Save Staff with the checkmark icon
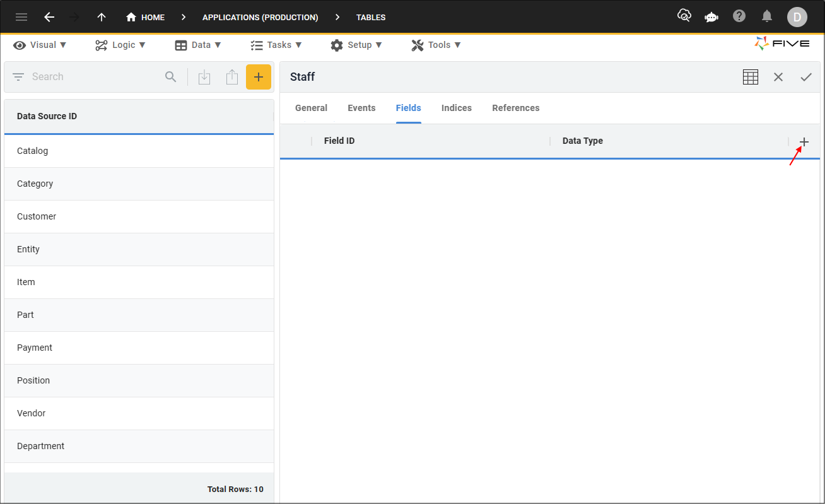Screen dimensions: 825x504 (x=806, y=77)
